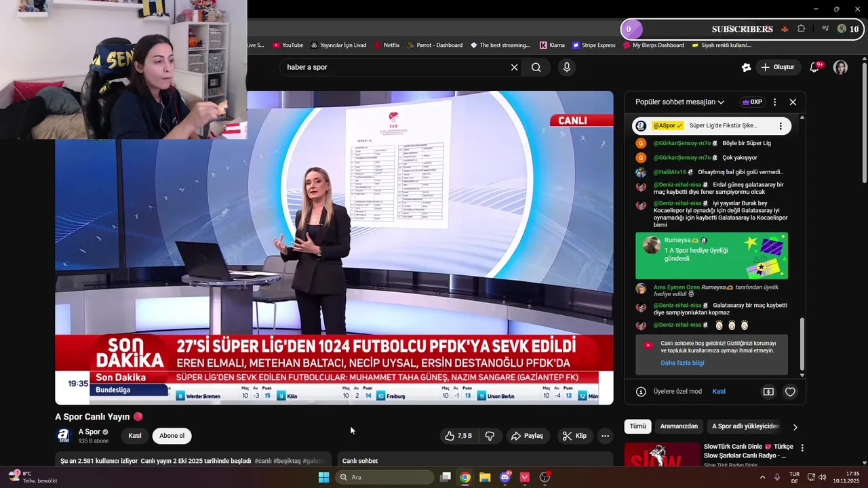Open the Netflix bookmark

387,45
